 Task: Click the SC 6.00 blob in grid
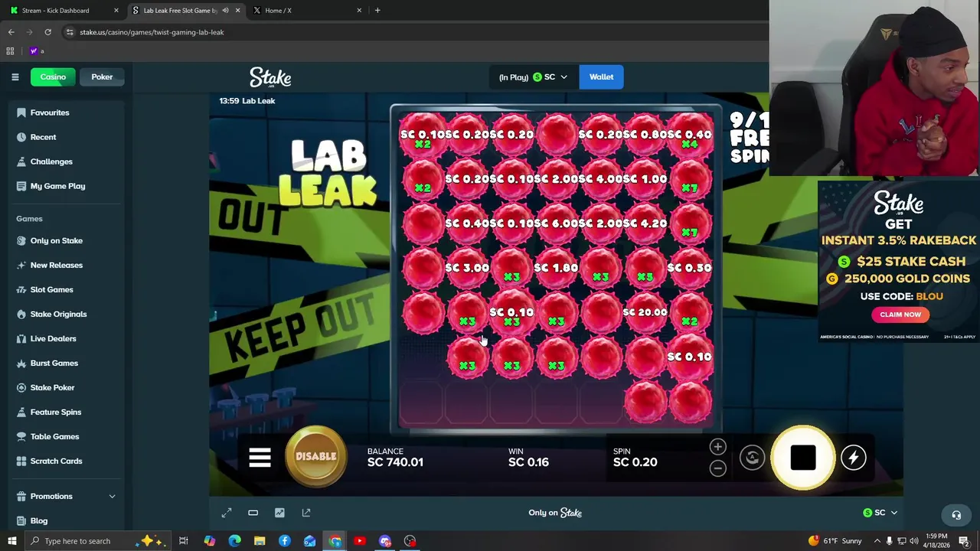pyautogui.click(x=557, y=223)
